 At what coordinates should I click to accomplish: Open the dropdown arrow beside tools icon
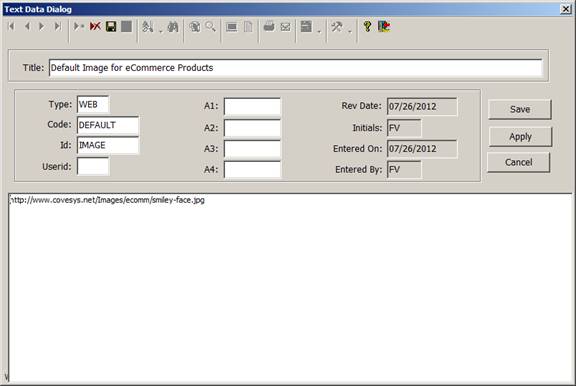click(x=350, y=31)
